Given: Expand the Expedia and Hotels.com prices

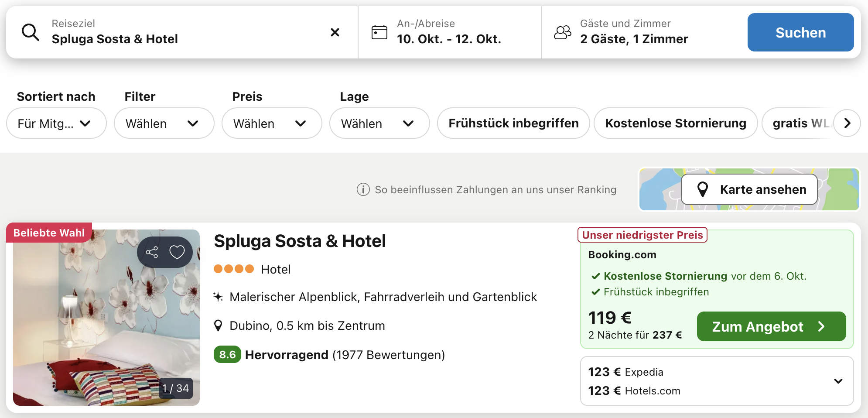Looking at the screenshot, I should tap(838, 381).
